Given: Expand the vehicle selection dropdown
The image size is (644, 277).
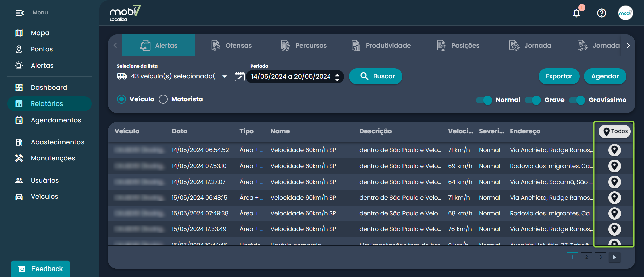Looking at the screenshot, I should point(173,76).
